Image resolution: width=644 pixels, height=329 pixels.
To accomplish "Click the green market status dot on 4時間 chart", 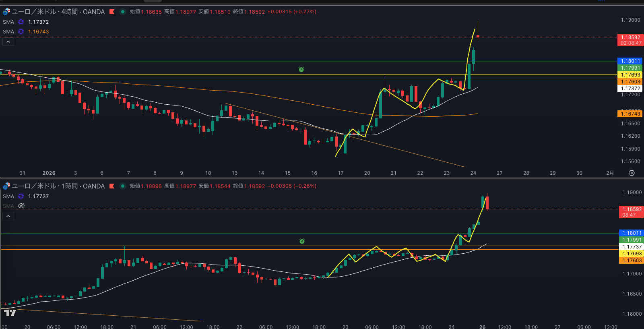I will (x=123, y=12).
